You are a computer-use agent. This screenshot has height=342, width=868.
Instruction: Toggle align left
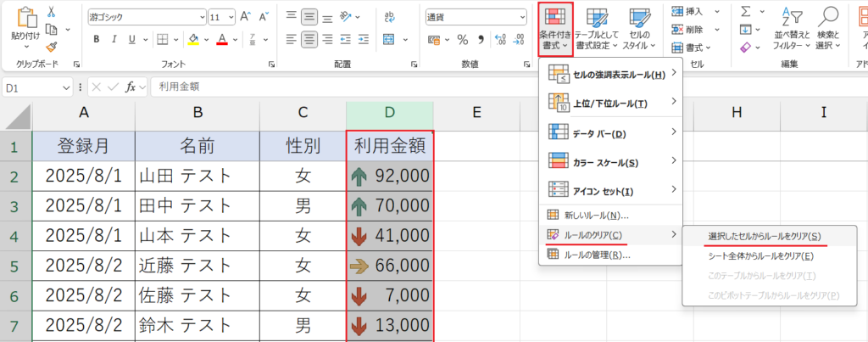click(x=292, y=39)
